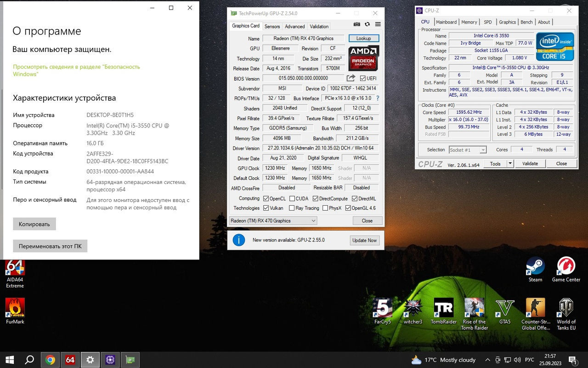Image resolution: width=588 pixels, height=368 pixels.
Task: Open the notification center icon
Action: 572,360
